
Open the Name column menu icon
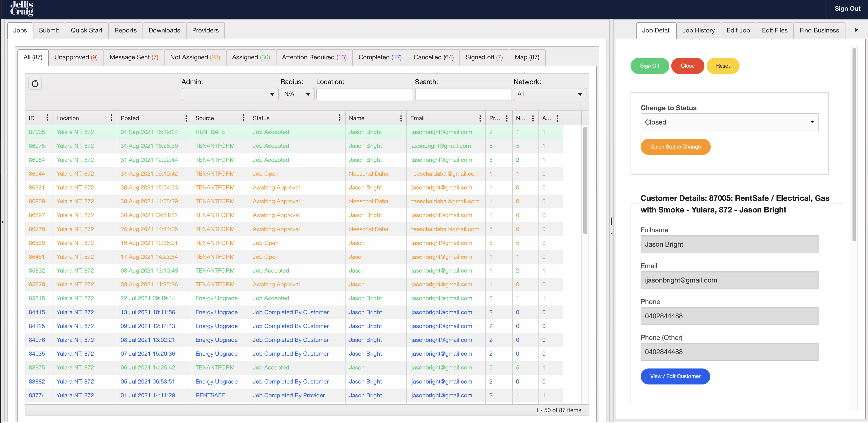[x=401, y=118]
